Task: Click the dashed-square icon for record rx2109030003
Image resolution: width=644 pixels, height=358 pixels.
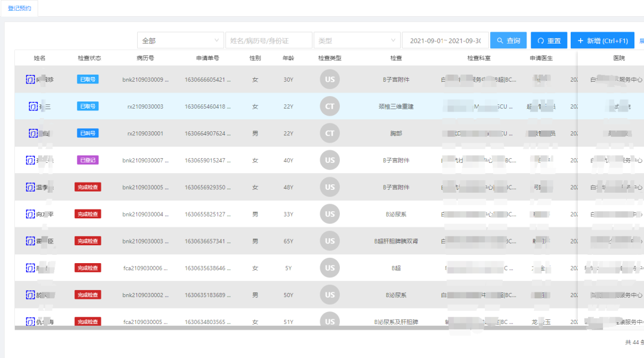Action: tap(33, 106)
